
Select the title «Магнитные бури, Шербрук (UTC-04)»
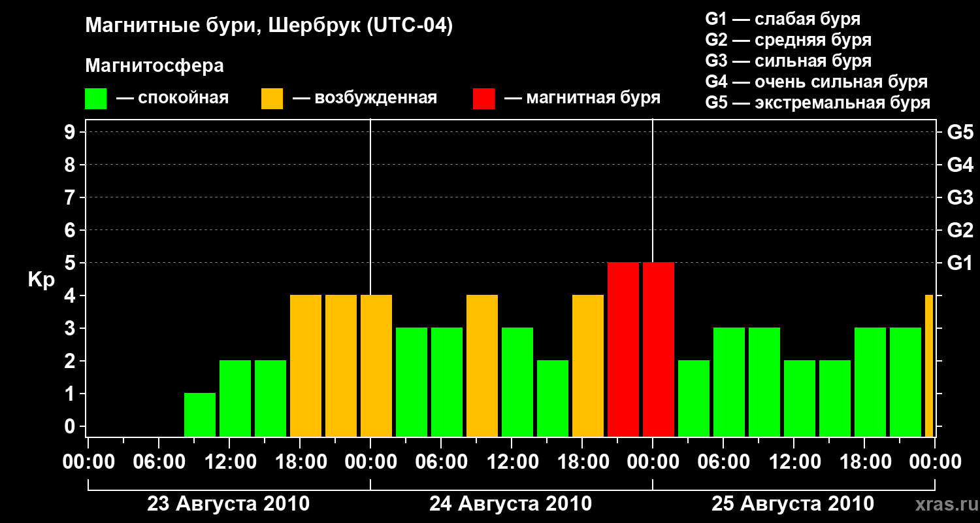click(x=269, y=27)
